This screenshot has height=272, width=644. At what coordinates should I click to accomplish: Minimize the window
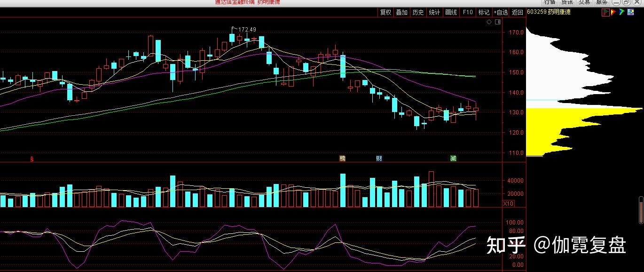pyautogui.click(x=616, y=2)
